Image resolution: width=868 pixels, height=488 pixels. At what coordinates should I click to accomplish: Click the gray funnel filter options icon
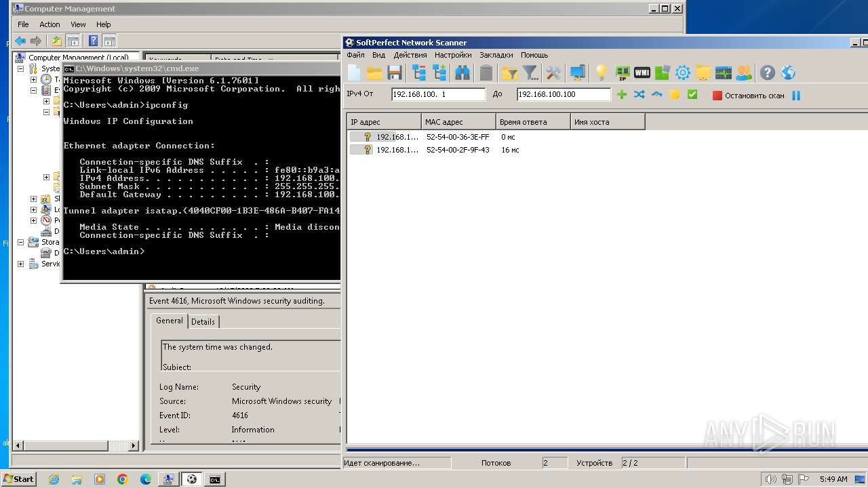click(530, 73)
